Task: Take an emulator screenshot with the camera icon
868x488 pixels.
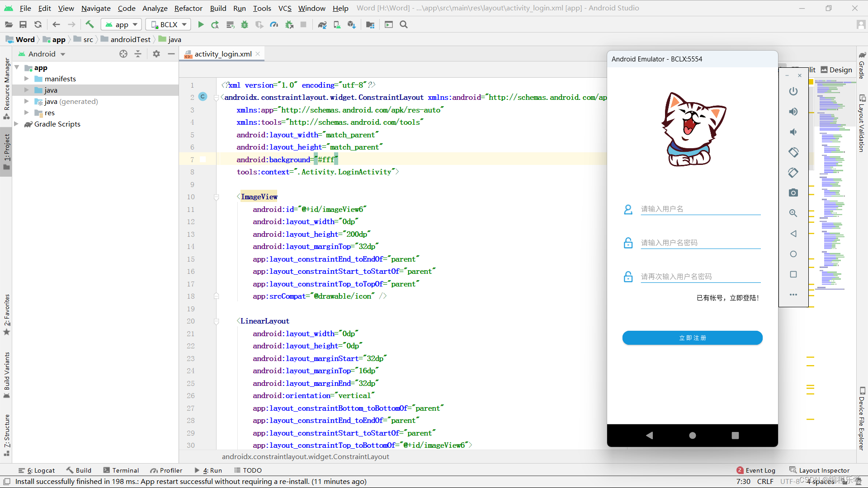Action: click(793, 193)
